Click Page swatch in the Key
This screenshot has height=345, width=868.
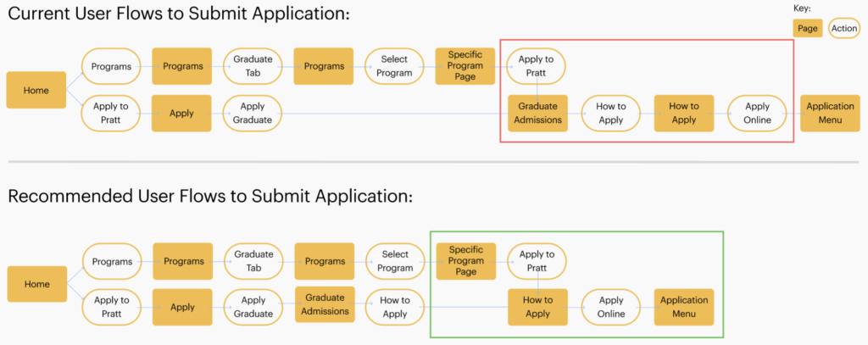coord(807,28)
